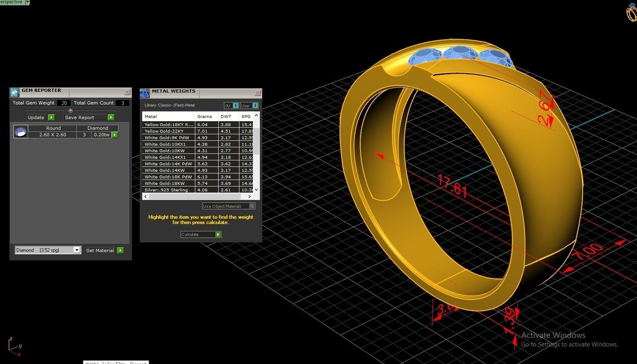Select the White Gold:14K PdW row
Viewport: 637px width, 364px height.
(x=198, y=164)
